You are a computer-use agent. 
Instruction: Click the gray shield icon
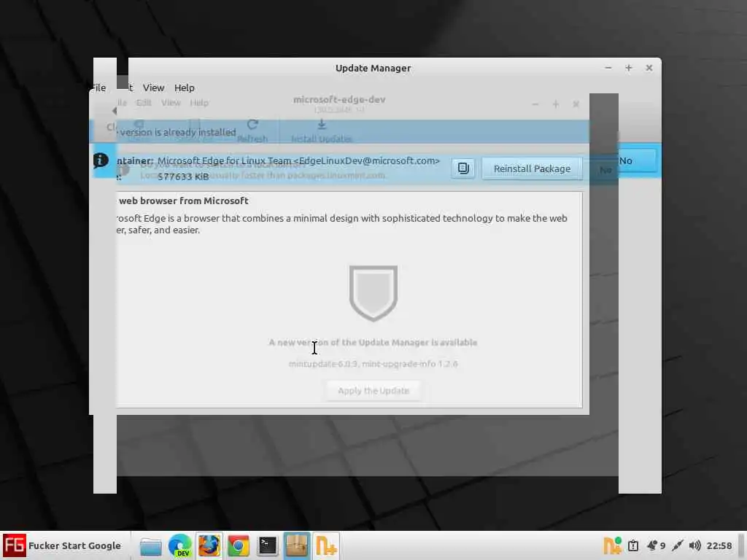373,293
